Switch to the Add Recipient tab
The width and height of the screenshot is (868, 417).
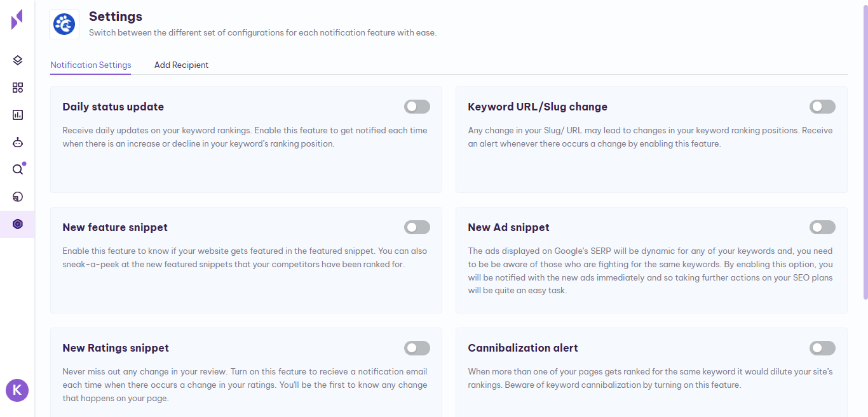(181, 65)
